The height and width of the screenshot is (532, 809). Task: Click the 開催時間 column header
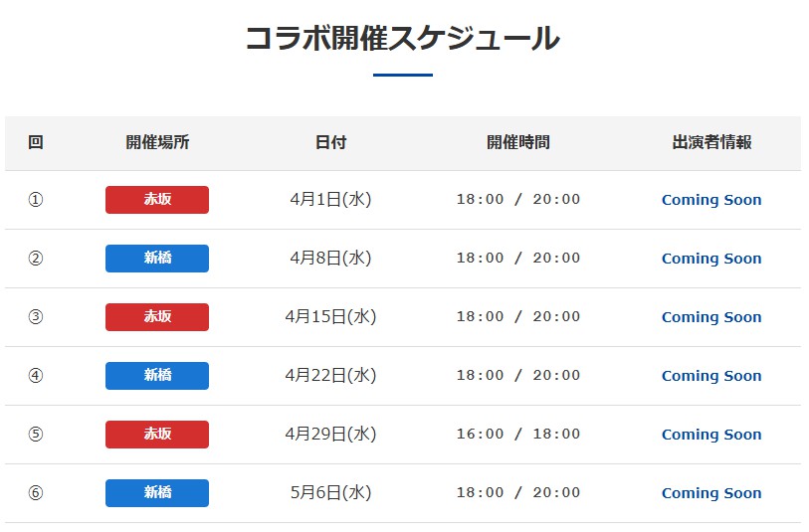click(517, 142)
